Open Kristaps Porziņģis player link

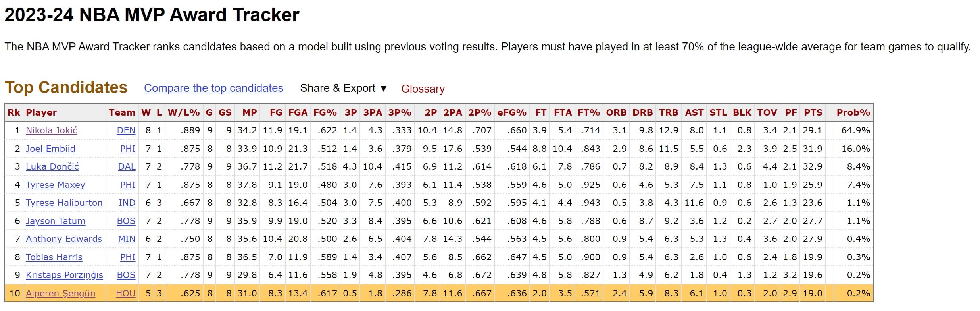64,275
